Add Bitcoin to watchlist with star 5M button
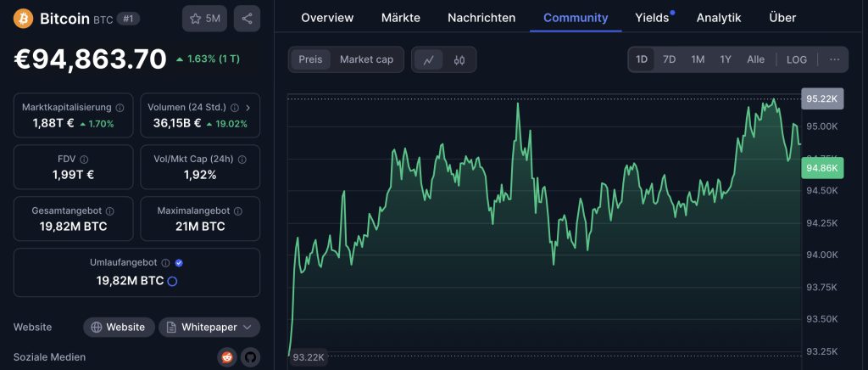The width and height of the screenshot is (868, 370). pyautogui.click(x=204, y=19)
